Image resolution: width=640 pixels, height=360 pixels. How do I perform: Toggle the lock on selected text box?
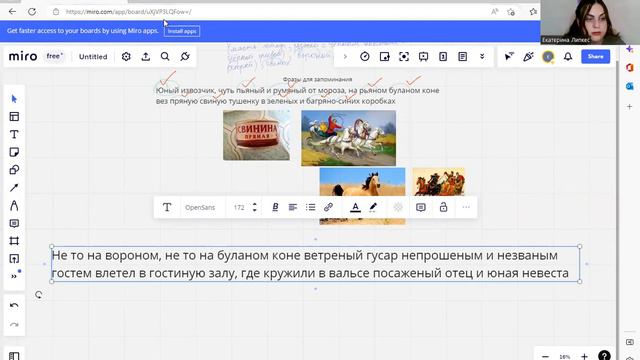click(443, 207)
